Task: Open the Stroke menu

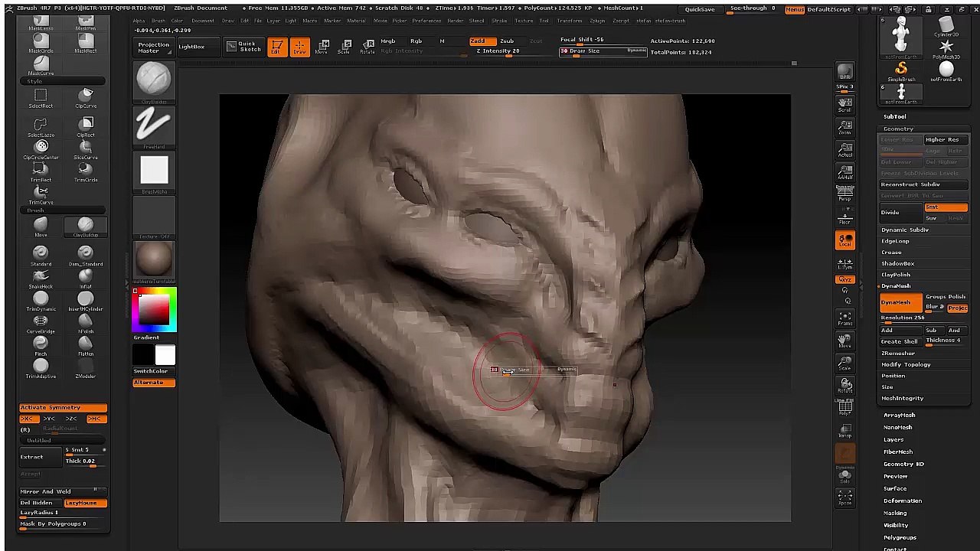Action: (499, 21)
